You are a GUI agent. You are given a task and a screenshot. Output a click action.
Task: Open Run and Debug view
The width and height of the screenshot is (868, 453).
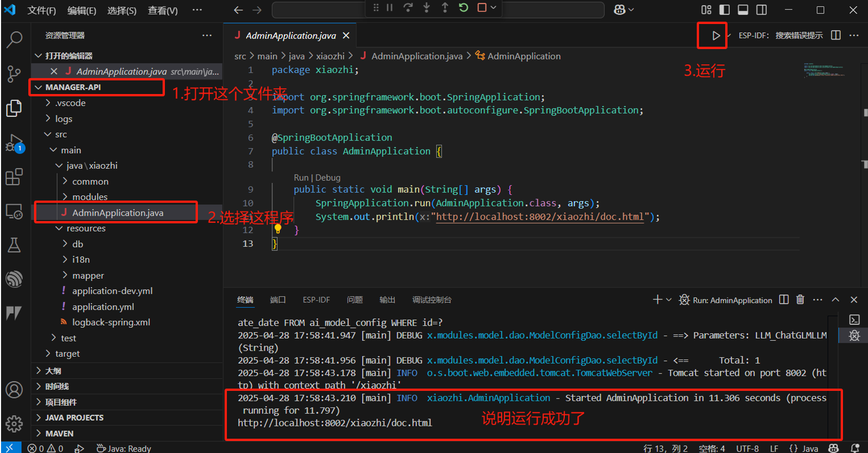coord(14,143)
